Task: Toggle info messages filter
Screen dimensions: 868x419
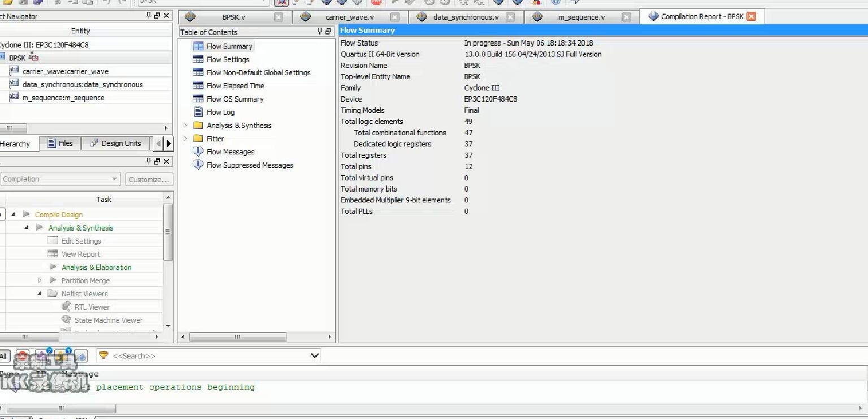Action: (81, 356)
